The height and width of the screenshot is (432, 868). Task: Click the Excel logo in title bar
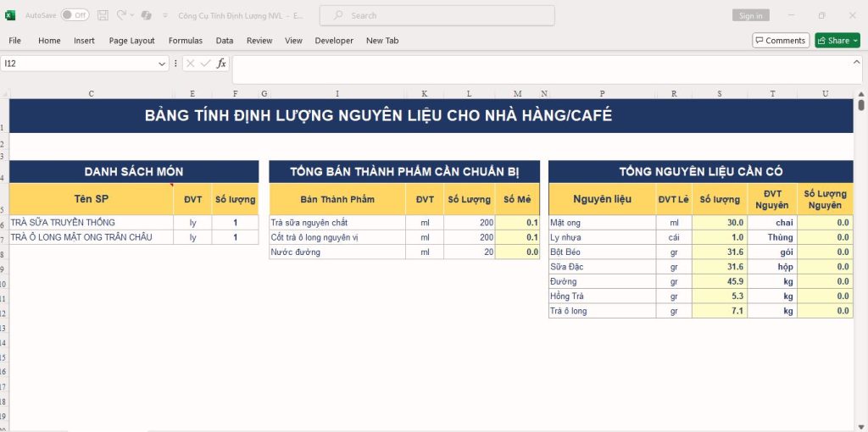point(11,15)
